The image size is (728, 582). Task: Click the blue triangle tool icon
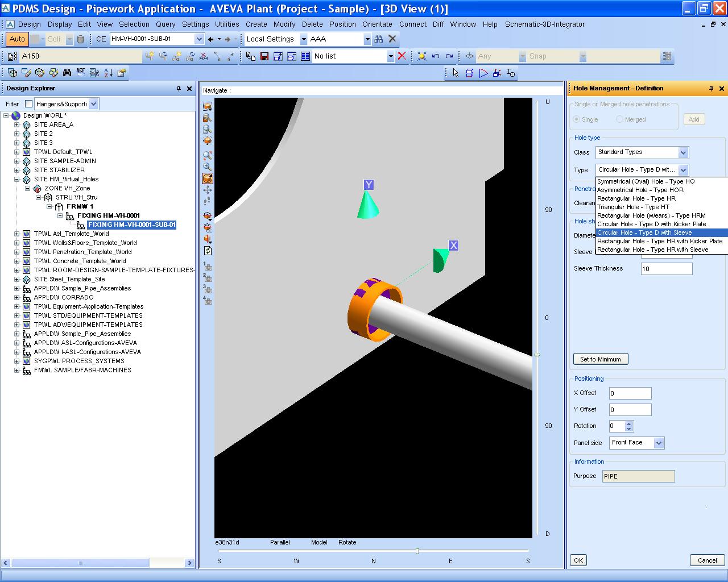coord(483,73)
